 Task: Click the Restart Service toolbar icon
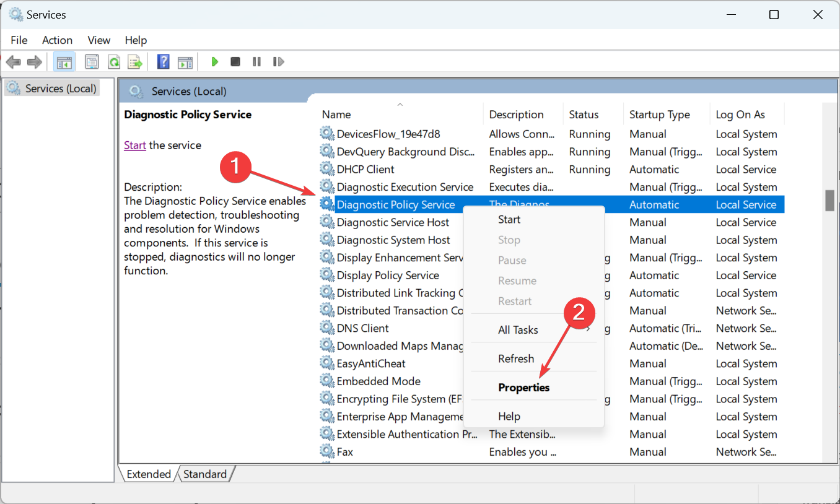(279, 62)
